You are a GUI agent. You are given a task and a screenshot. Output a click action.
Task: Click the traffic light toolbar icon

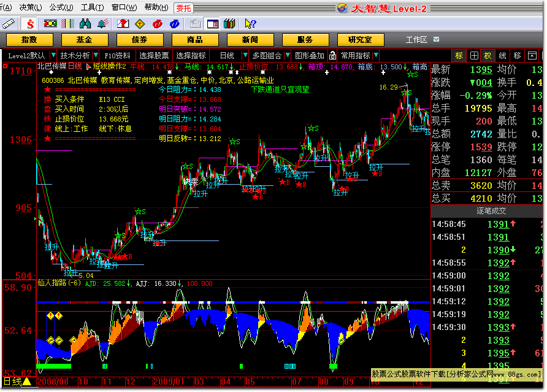50,24
